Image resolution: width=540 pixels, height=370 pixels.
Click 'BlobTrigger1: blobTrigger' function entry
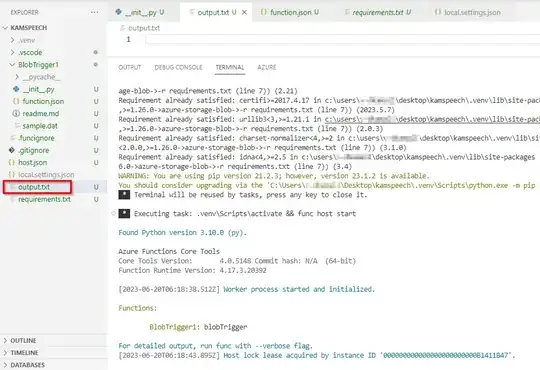(x=198, y=327)
